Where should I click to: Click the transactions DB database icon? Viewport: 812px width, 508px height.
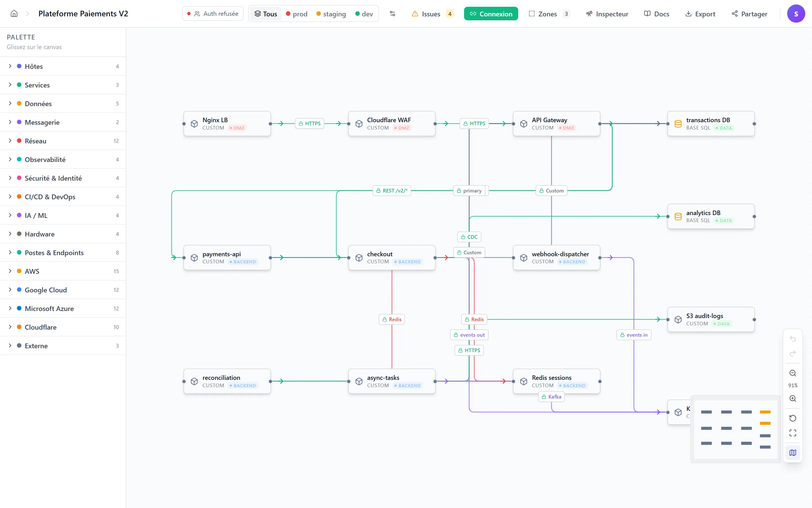coord(678,124)
